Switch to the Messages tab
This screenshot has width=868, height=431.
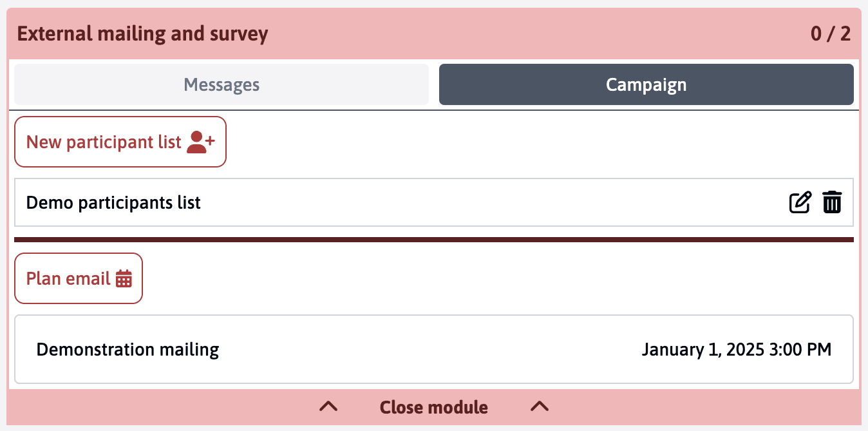(222, 84)
